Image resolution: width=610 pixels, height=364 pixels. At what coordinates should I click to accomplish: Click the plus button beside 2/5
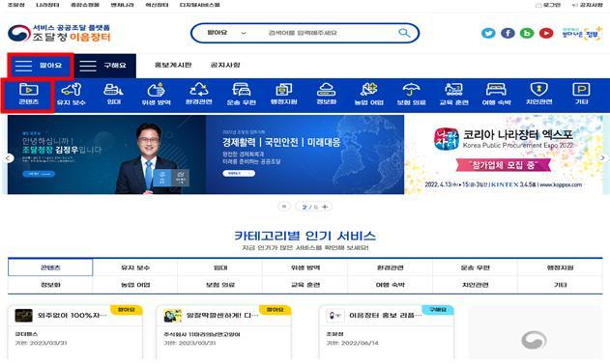[x=325, y=207]
